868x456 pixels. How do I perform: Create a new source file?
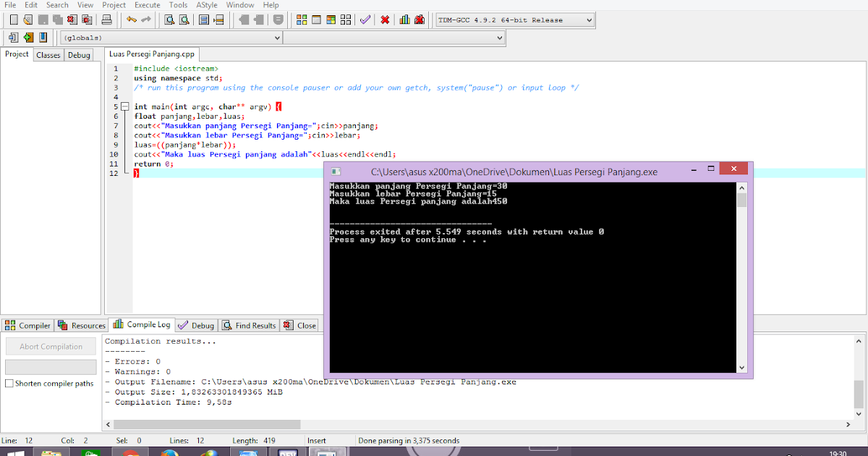point(12,20)
